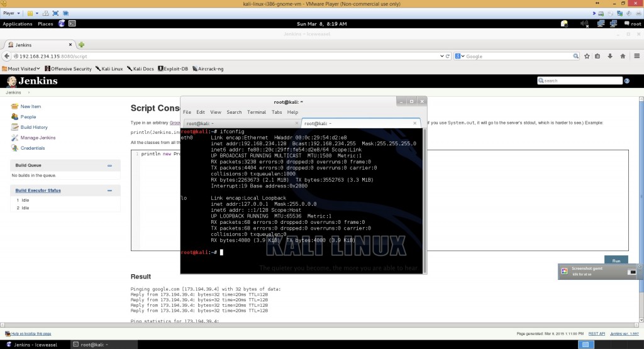Open the People page

28,116
